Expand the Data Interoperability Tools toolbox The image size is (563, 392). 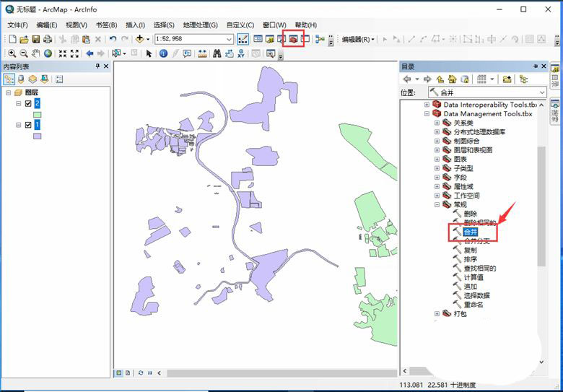tap(427, 105)
